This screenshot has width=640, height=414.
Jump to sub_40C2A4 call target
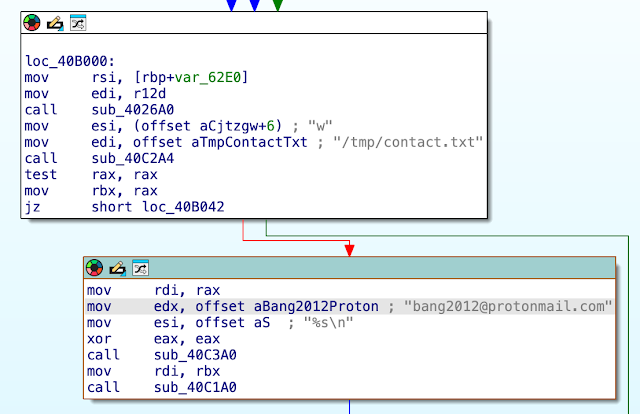pyautogui.click(x=133, y=158)
